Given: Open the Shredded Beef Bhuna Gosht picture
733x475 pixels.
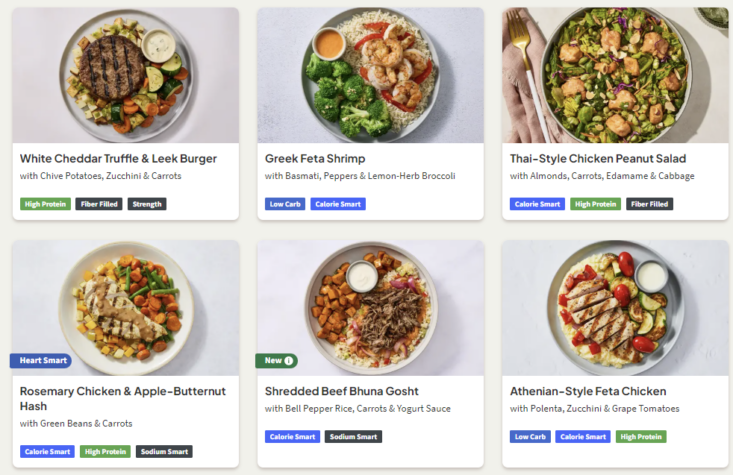Looking at the screenshot, I should (371, 308).
